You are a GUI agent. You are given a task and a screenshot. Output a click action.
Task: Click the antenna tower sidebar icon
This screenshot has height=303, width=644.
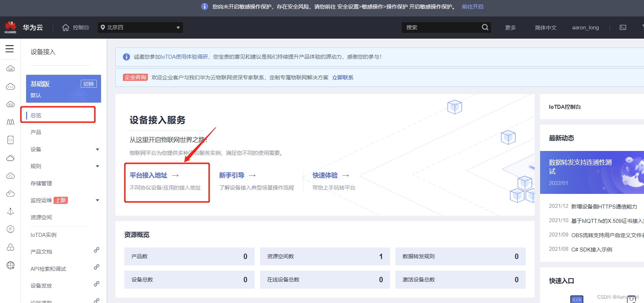point(10,211)
